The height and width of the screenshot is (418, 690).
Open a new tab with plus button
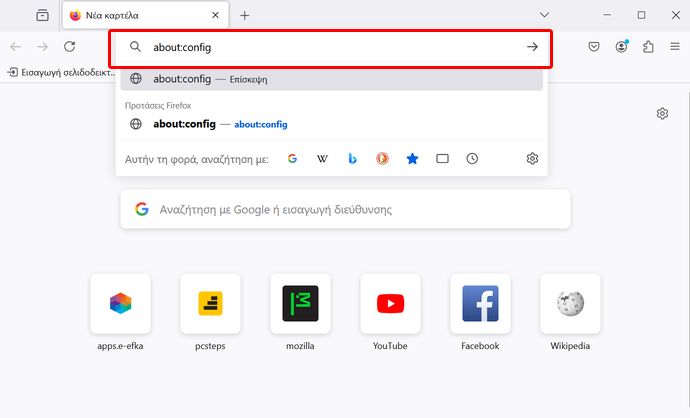(x=245, y=15)
